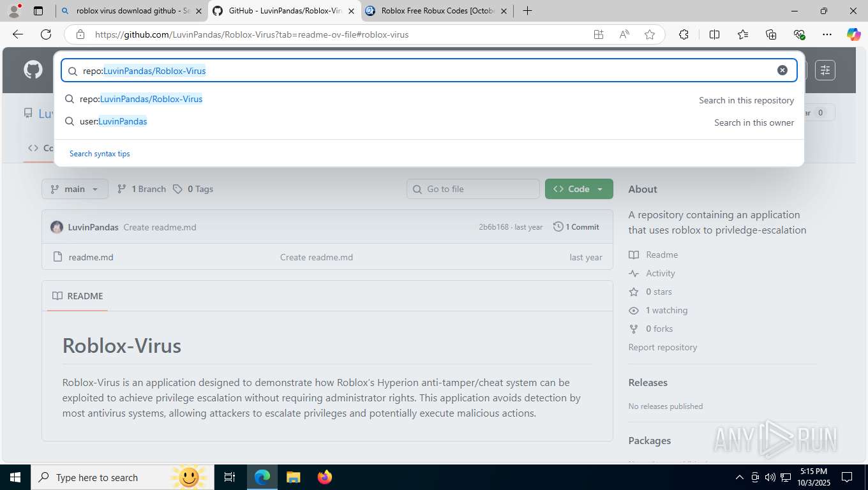The width and height of the screenshot is (868, 490).
Task: Clear the search field with the X icon
Action: click(782, 70)
